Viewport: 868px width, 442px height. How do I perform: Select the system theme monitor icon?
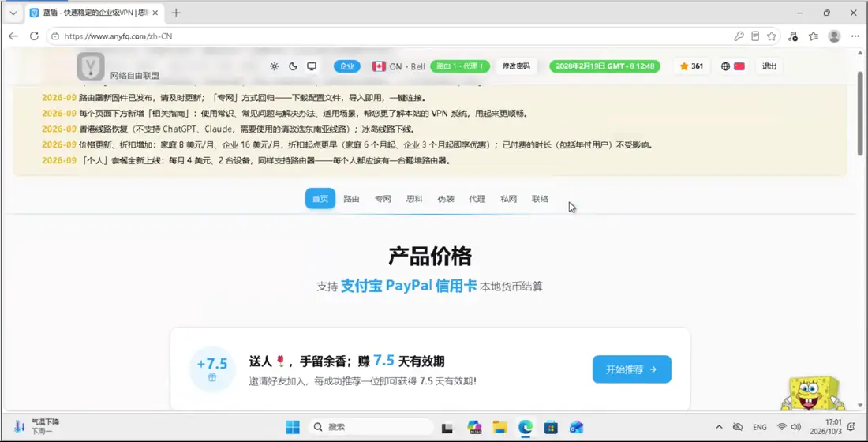point(312,66)
